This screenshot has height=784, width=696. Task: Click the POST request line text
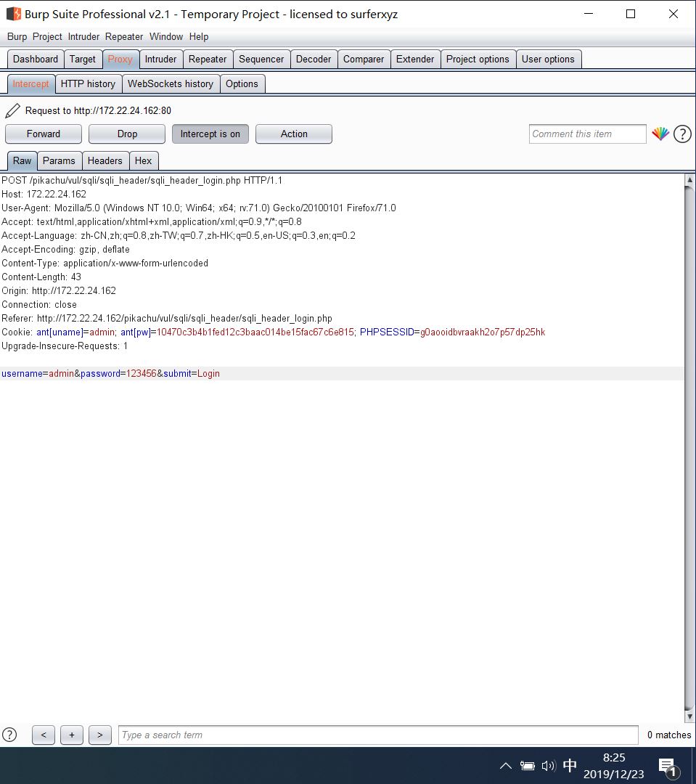(142, 181)
